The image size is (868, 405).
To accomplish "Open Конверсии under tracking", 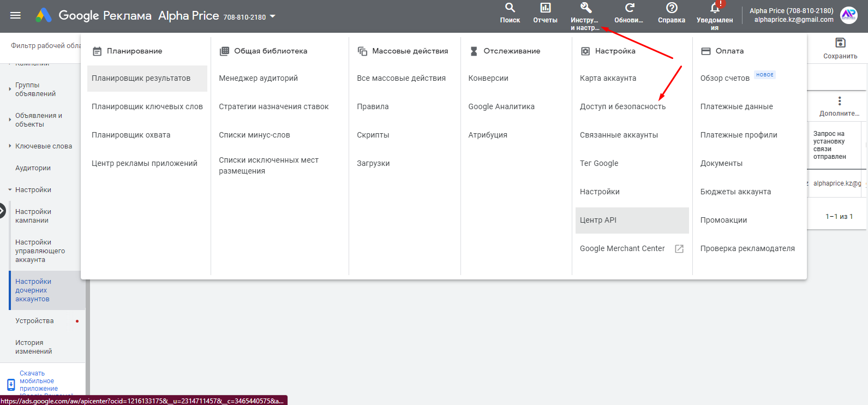I will 488,79.
